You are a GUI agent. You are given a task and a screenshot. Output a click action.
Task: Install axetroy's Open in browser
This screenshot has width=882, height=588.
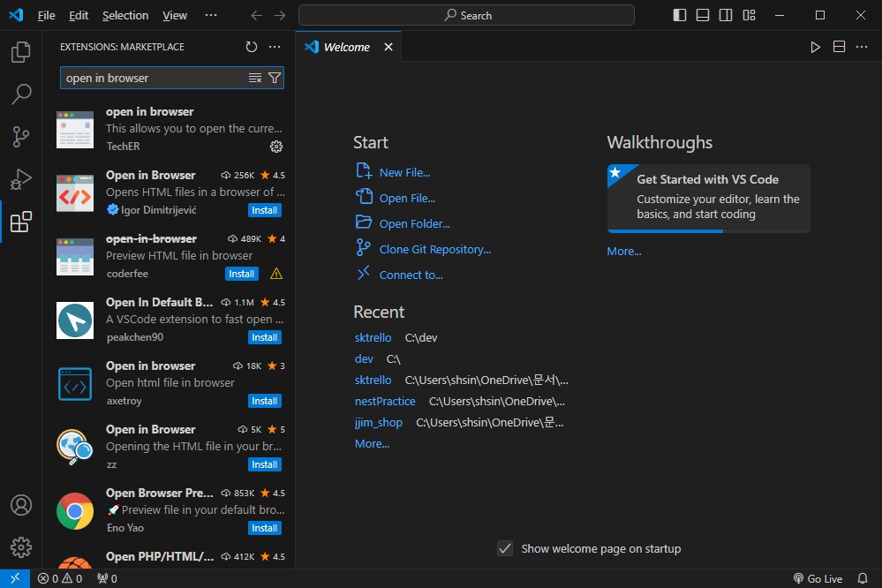coord(264,401)
